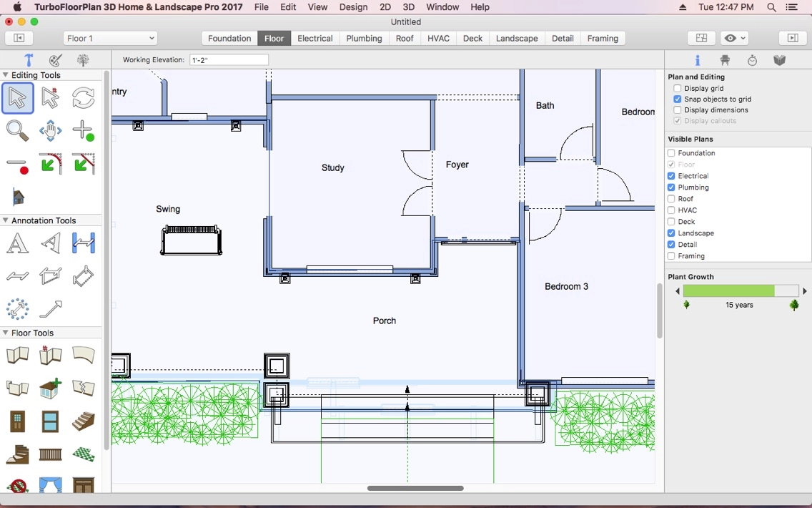Image resolution: width=812 pixels, height=508 pixels.
Task: Go to the Landscape tab
Action: 516,38
